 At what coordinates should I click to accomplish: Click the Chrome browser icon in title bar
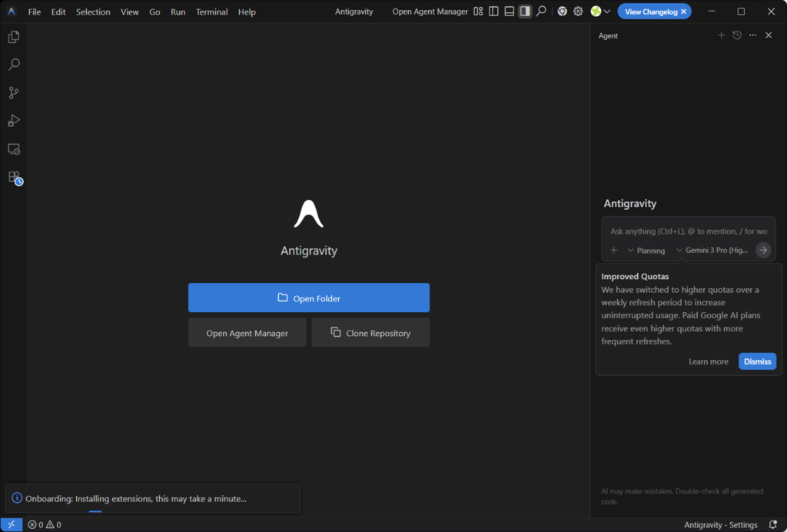(x=563, y=12)
